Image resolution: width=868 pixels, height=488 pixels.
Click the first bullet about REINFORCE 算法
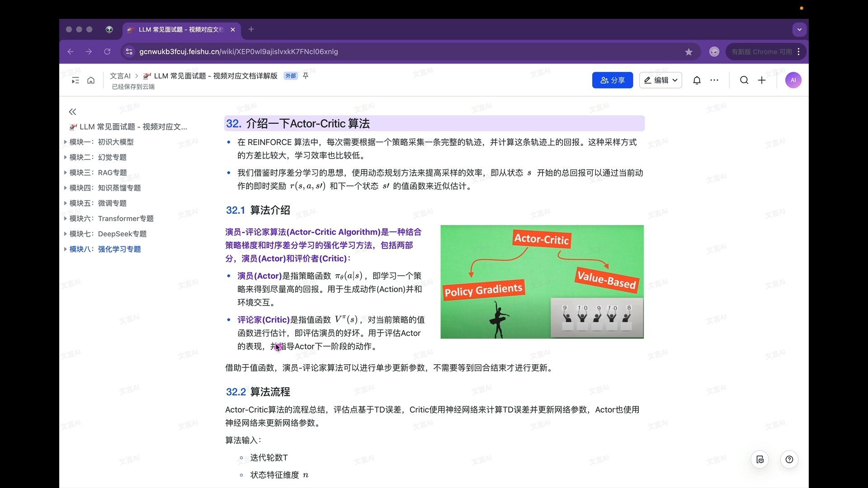(x=437, y=149)
